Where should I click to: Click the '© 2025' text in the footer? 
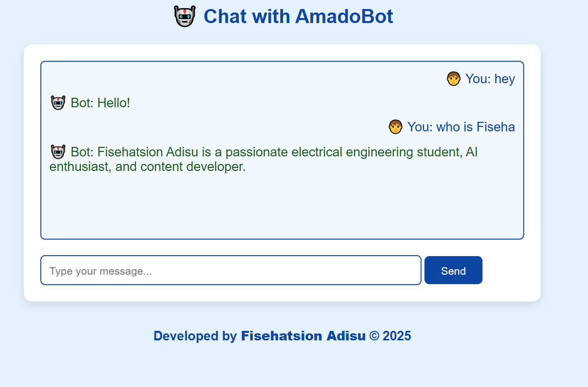(390, 336)
